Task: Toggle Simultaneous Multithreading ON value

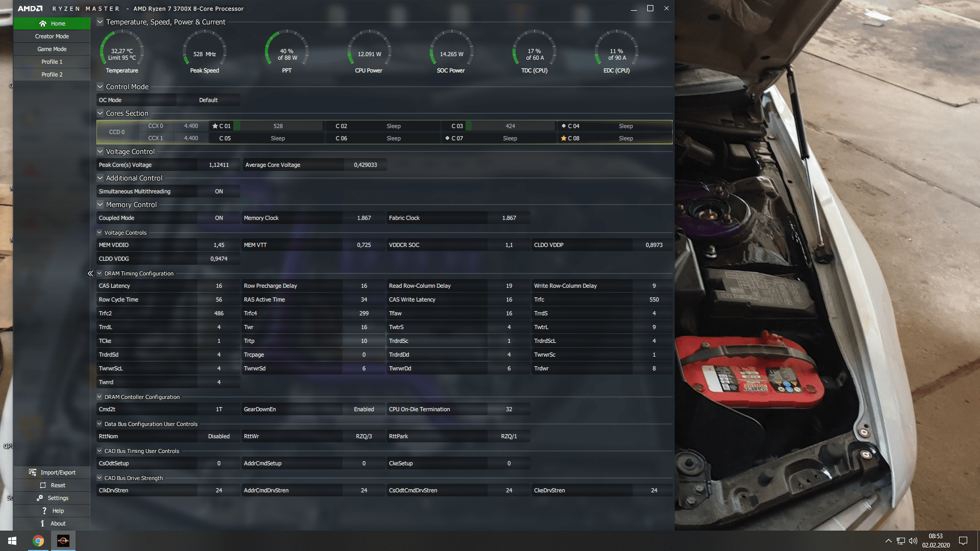Action: point(219,191)
